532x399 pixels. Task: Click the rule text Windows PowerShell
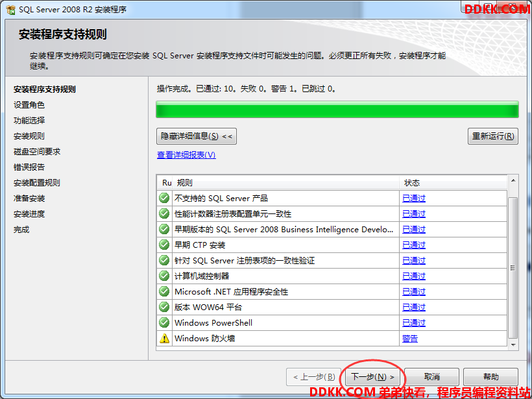coord(213,323)
